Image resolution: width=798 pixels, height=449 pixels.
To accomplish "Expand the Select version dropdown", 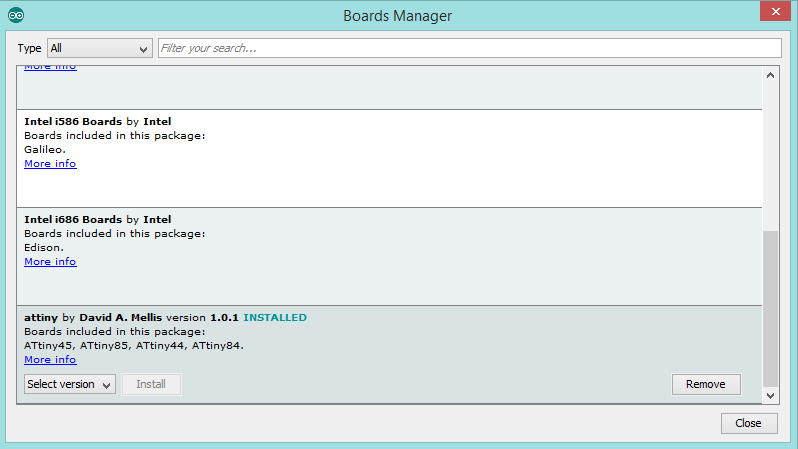I will (70, 384).
